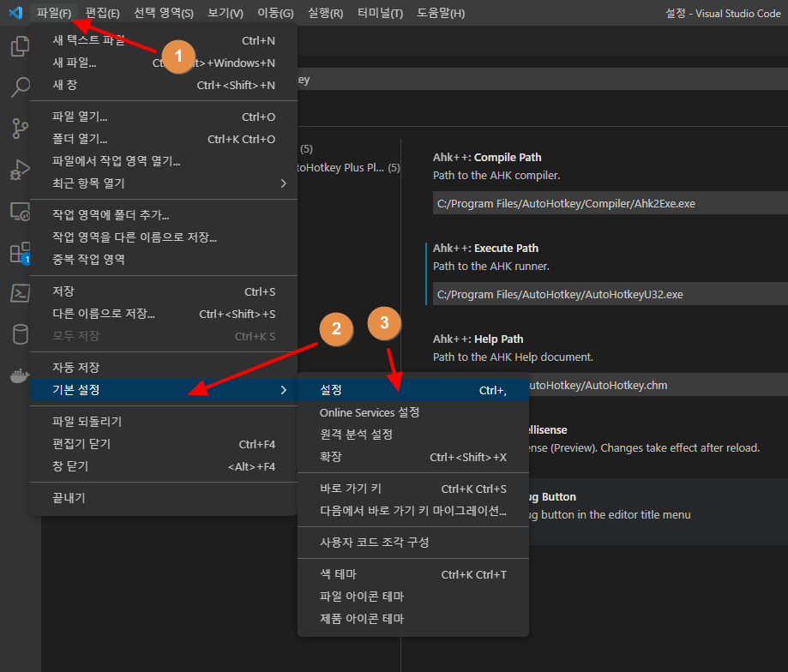Choose 폴더 열기... menu entry
788x672 pixels.
164,139
